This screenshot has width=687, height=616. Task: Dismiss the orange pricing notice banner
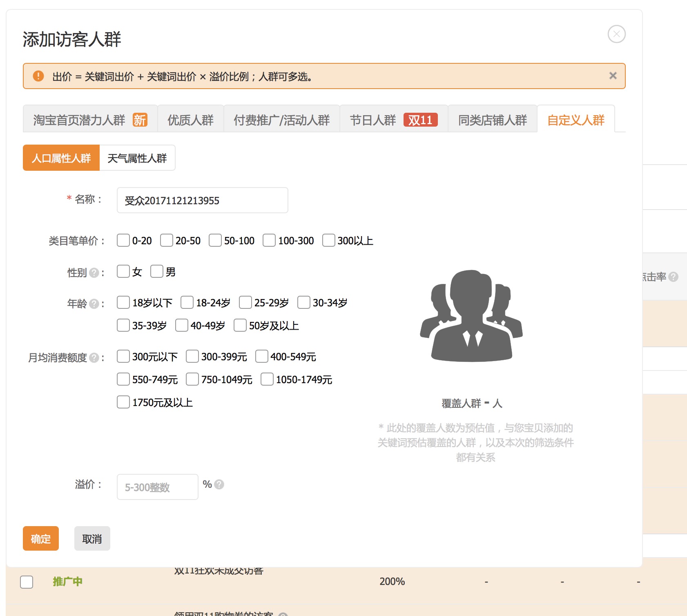click(x=612, y=76)
